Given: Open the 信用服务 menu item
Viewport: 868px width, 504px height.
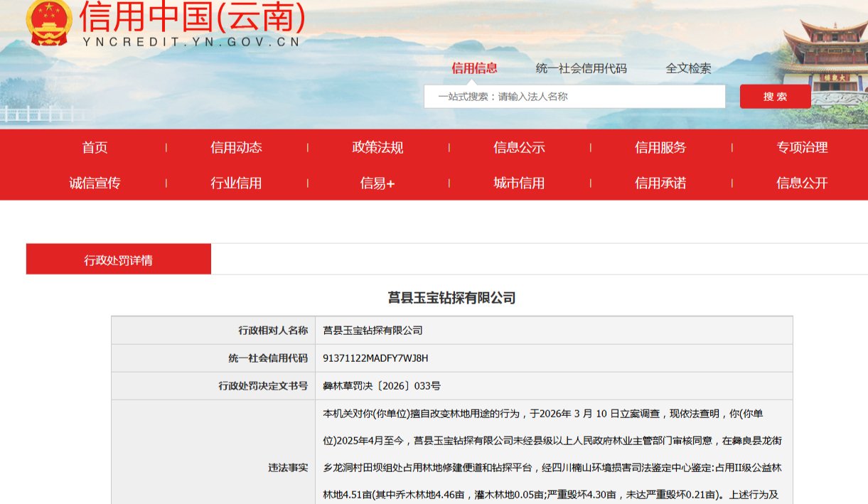Looking at the screenshot, I should pos(661,148).
